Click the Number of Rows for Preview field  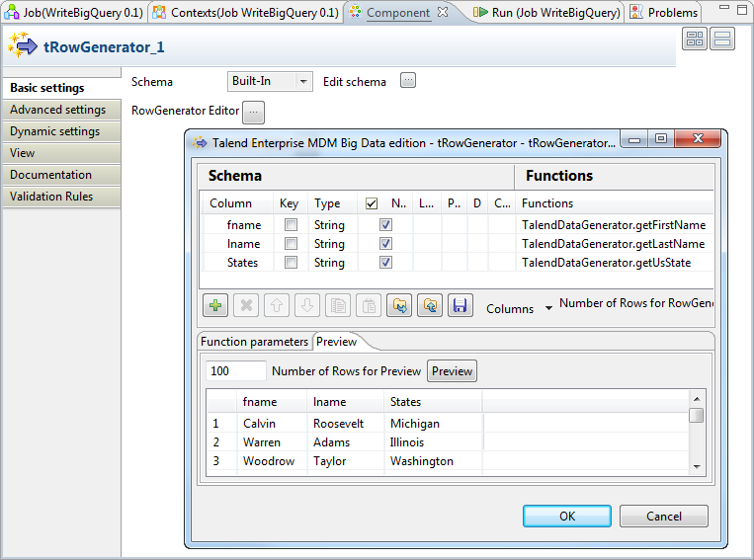[x=235, y=370]
